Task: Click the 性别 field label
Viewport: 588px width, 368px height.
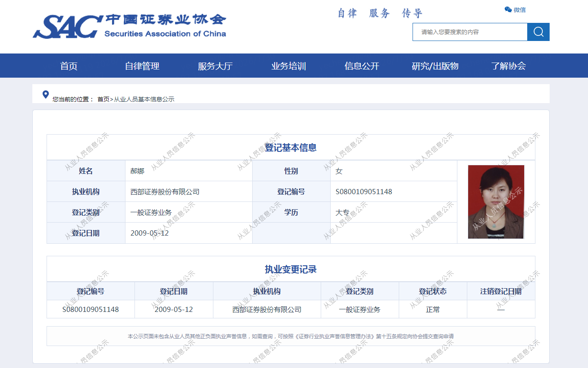Action: coord(291,171)
